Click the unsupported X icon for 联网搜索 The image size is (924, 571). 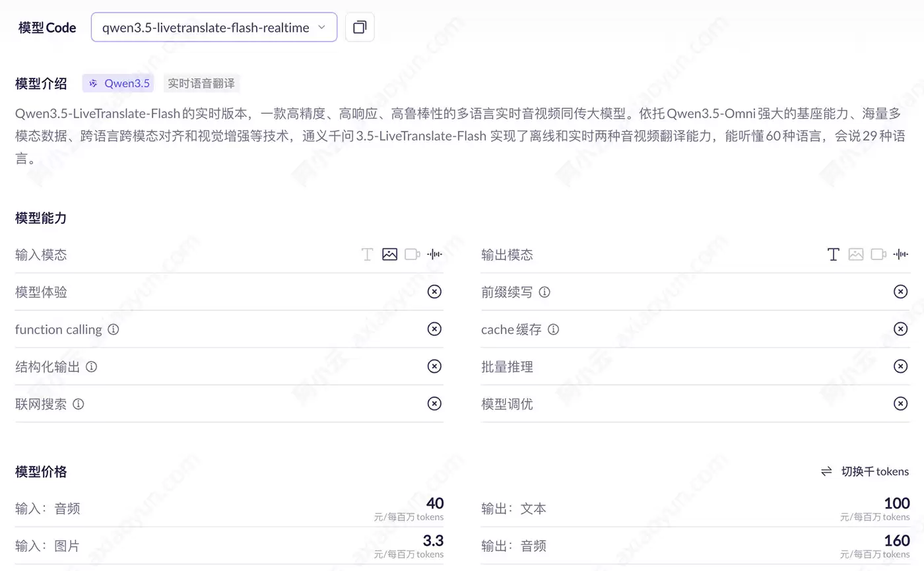(434, 403)
